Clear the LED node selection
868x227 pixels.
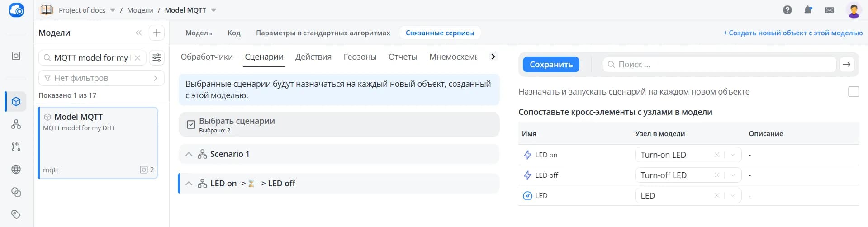717,195
